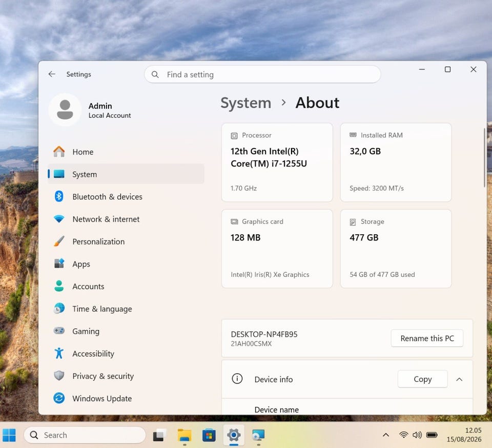
Task: Collapse the Device info section chevron
Action: click(x=459, y=379)
